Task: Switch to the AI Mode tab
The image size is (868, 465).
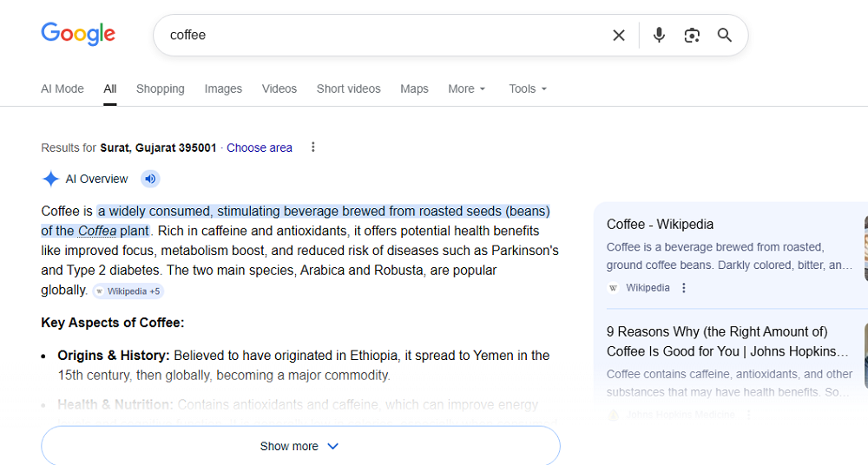Action: click(x=62, y=88)
